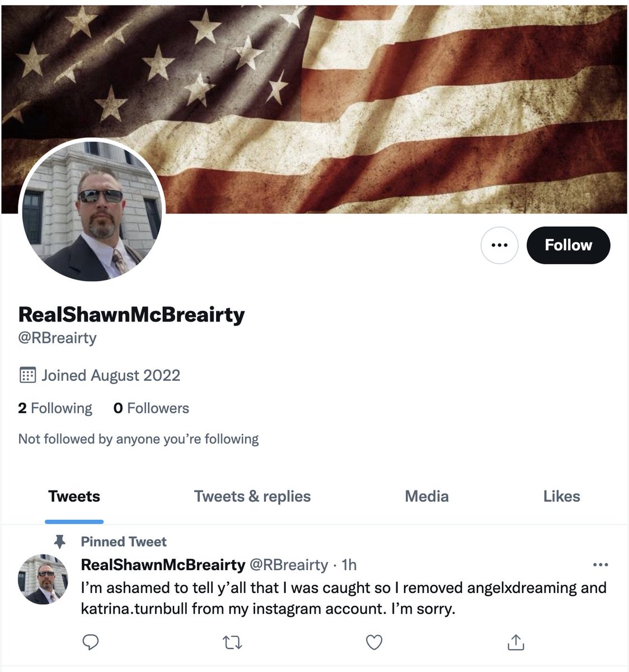Screen dimensions: 629x672
Task: Click the small avatar on the pinned tweet
Action: click(43, 579)
